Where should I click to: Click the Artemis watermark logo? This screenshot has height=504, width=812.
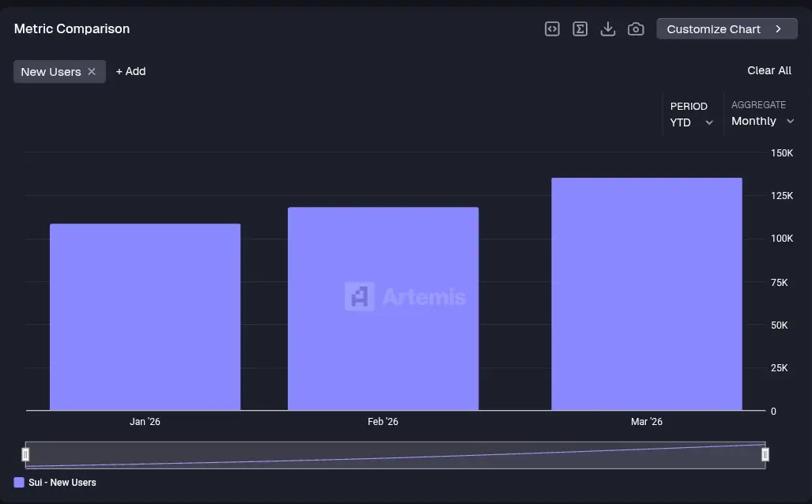[406, 296]
